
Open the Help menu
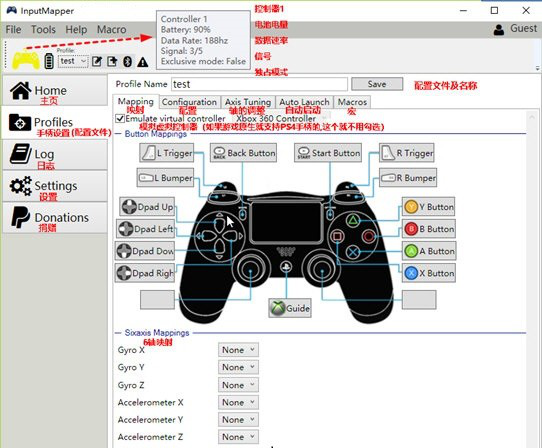76,29
